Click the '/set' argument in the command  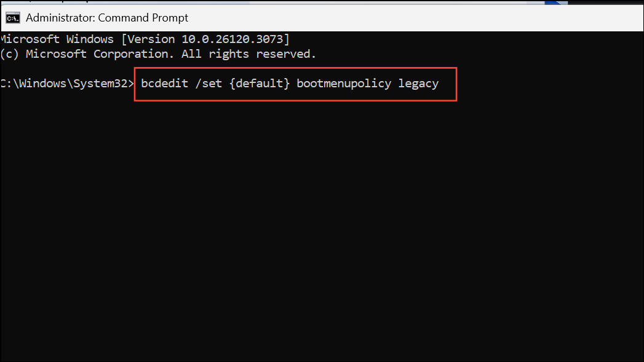(x=209, y=84)
